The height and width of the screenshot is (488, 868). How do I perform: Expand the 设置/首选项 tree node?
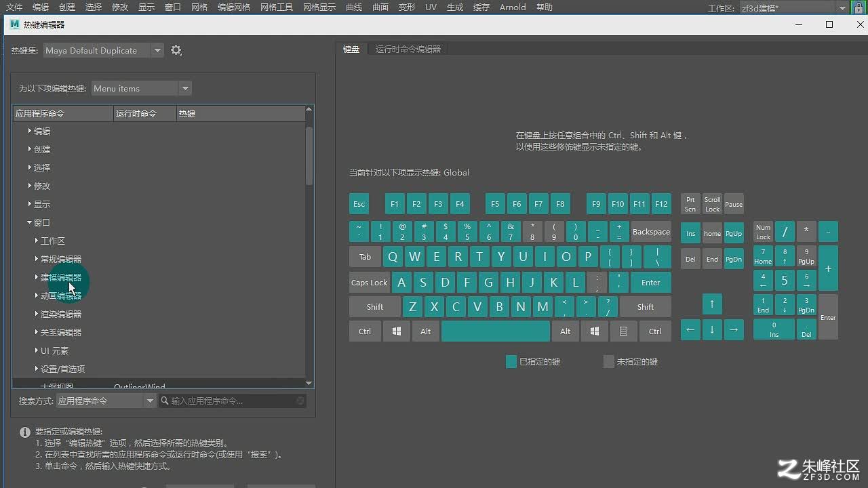coord(37,369)
